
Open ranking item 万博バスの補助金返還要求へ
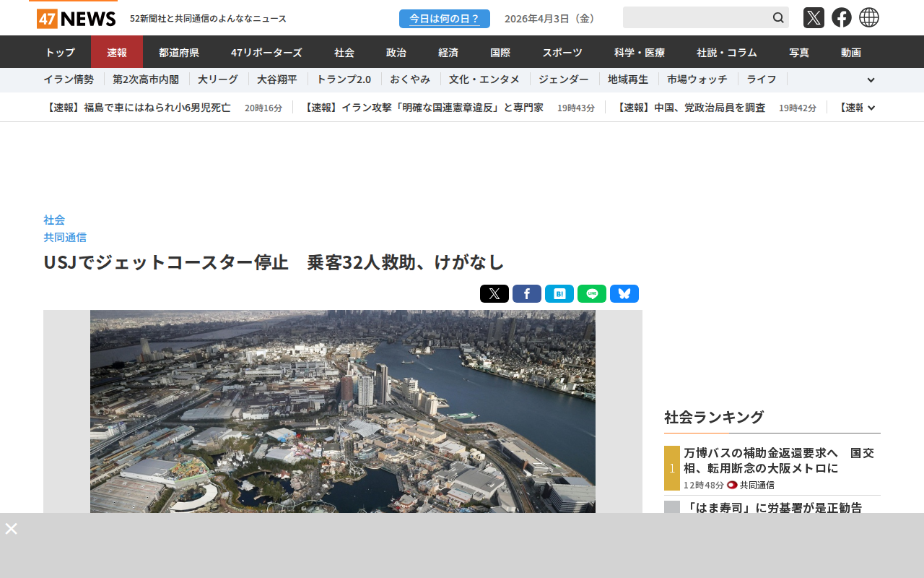(779, 460)
